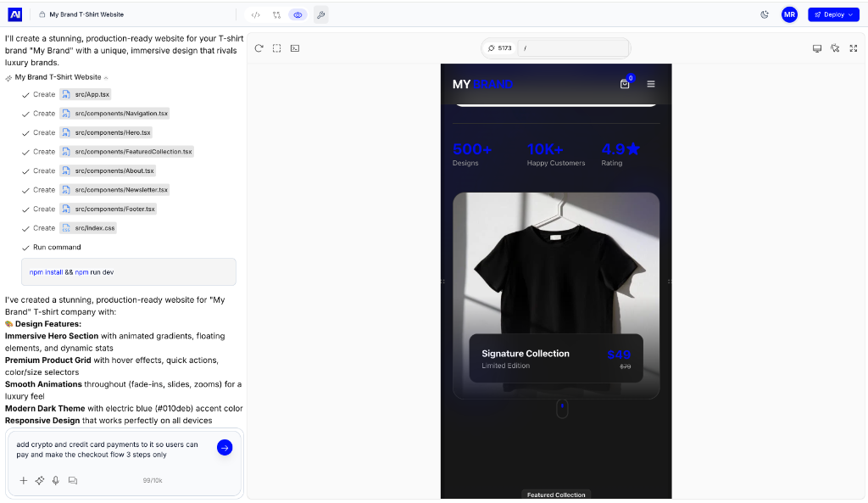Open the MR profile avatar menu
Screen dimensions: 868x503
(x=789, y=14)
